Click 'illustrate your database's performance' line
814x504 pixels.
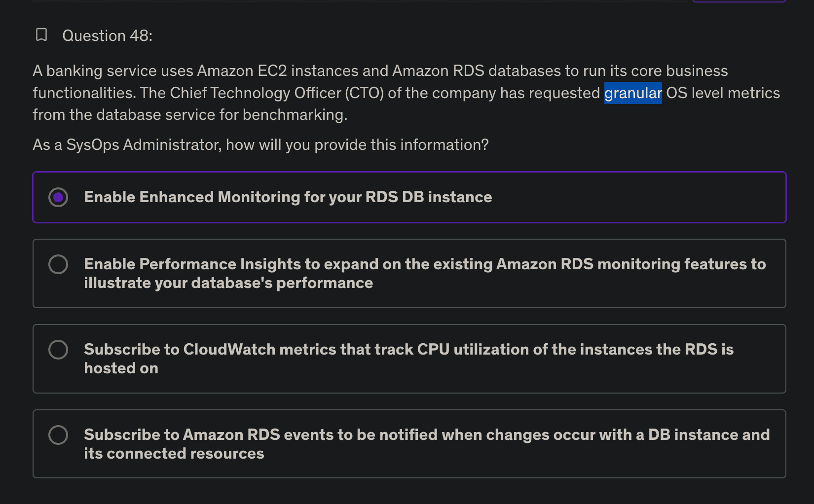tap(228, 283)
